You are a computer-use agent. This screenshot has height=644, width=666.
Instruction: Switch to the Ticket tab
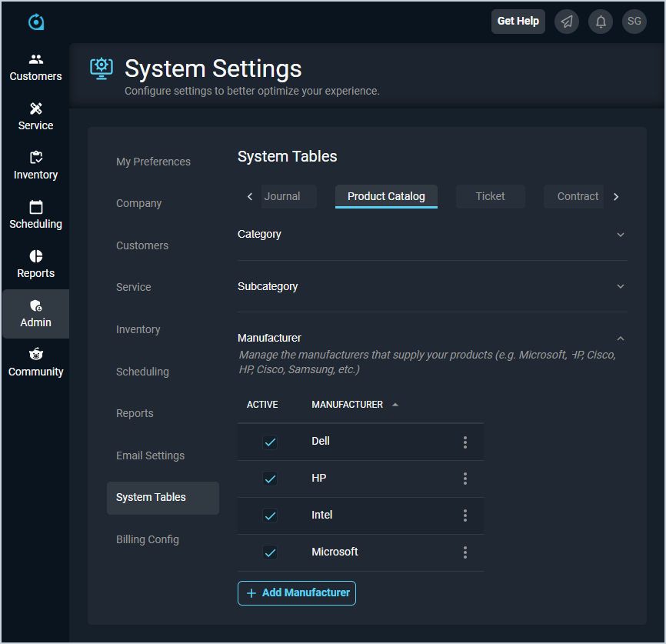(490, 196)
